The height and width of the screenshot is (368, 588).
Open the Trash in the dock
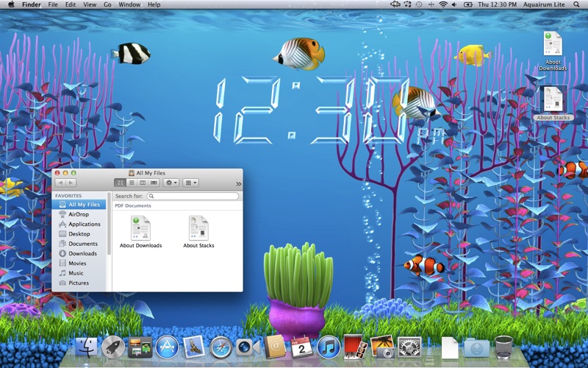pos(504,347)
